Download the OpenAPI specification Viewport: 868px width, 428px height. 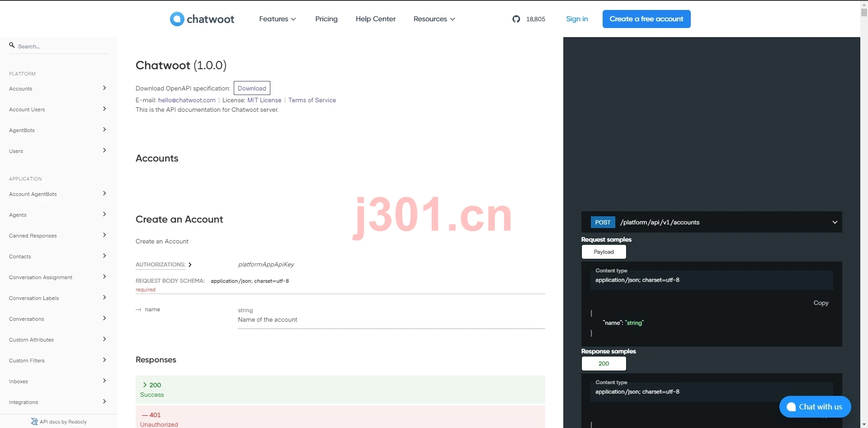coord(252,88)
